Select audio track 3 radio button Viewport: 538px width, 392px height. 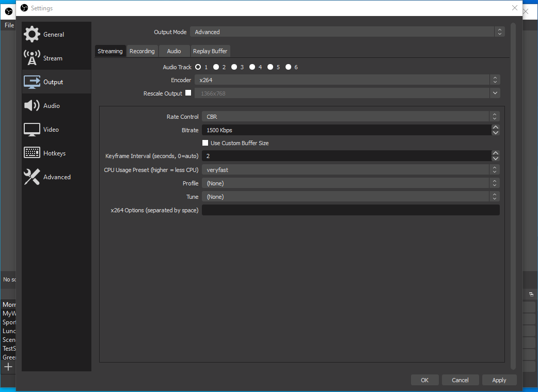coord(234,67)
